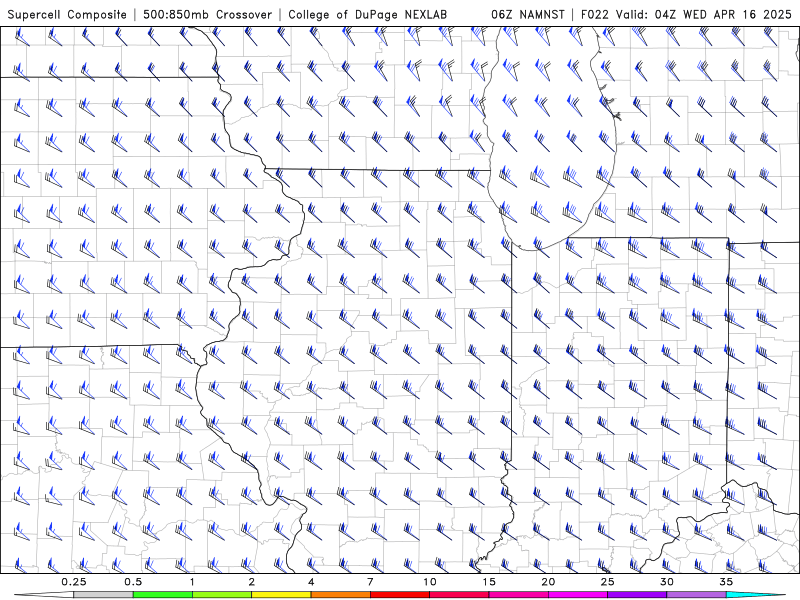Click the colorbar label 10
The height and width of the screenshot is (600, 800).
[430, 582]
